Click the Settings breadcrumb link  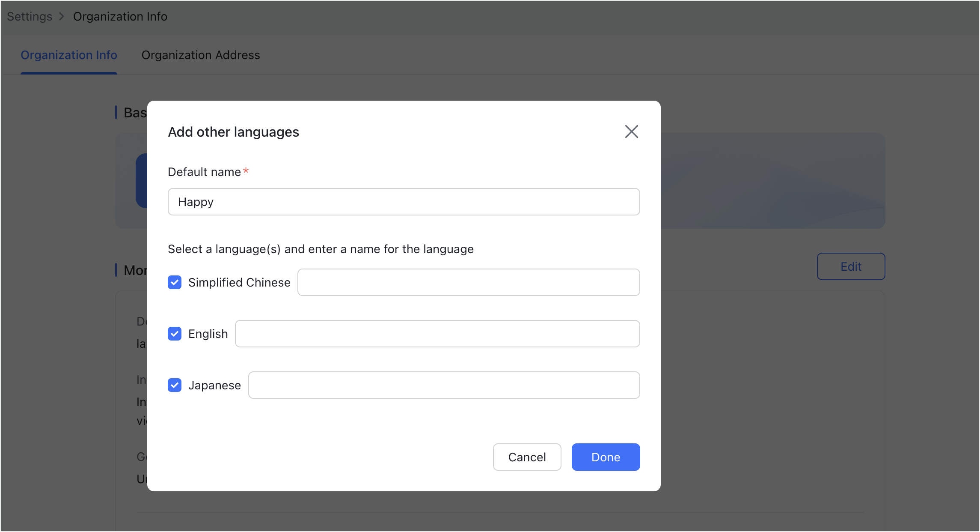point(30,17)
